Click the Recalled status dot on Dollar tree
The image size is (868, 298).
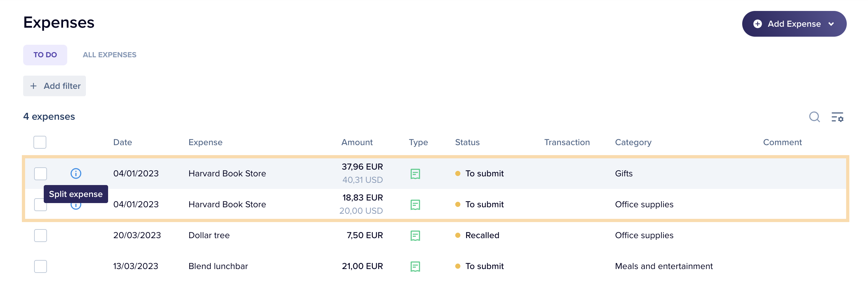[x=457, y=235]
